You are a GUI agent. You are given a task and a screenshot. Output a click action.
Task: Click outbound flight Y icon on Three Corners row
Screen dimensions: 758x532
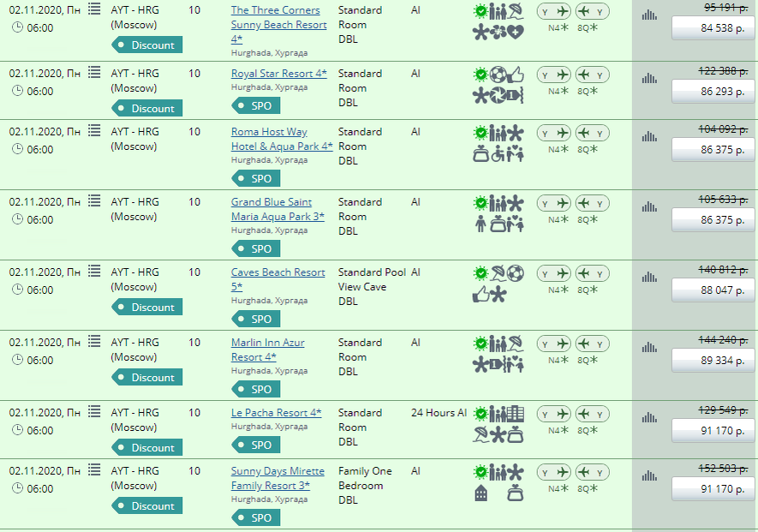pyautogui.click(x=554, y=11)
